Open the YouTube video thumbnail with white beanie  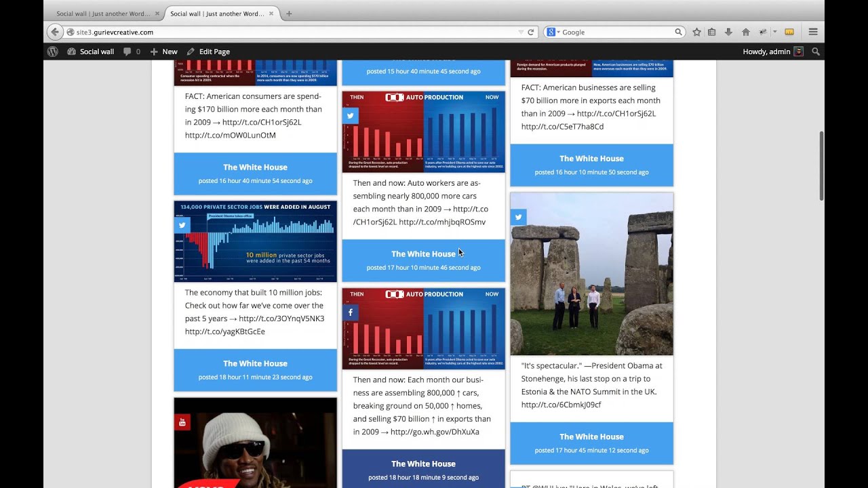(x=255, y=443)
